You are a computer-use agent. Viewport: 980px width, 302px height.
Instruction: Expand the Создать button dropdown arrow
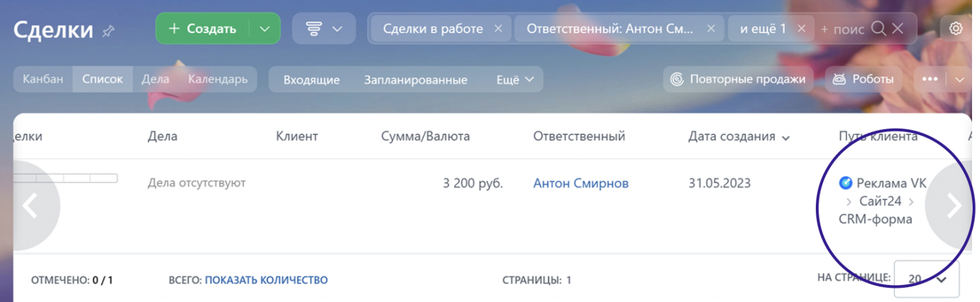pos(265,29)
